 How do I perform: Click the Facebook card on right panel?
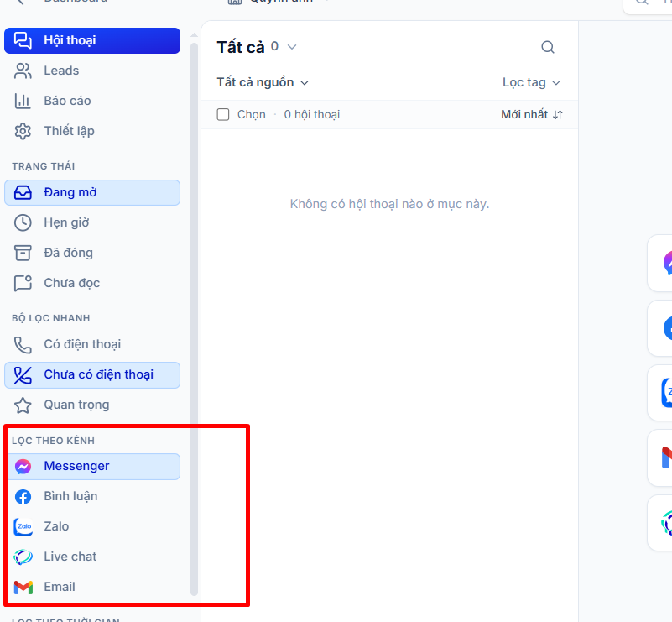660,328
